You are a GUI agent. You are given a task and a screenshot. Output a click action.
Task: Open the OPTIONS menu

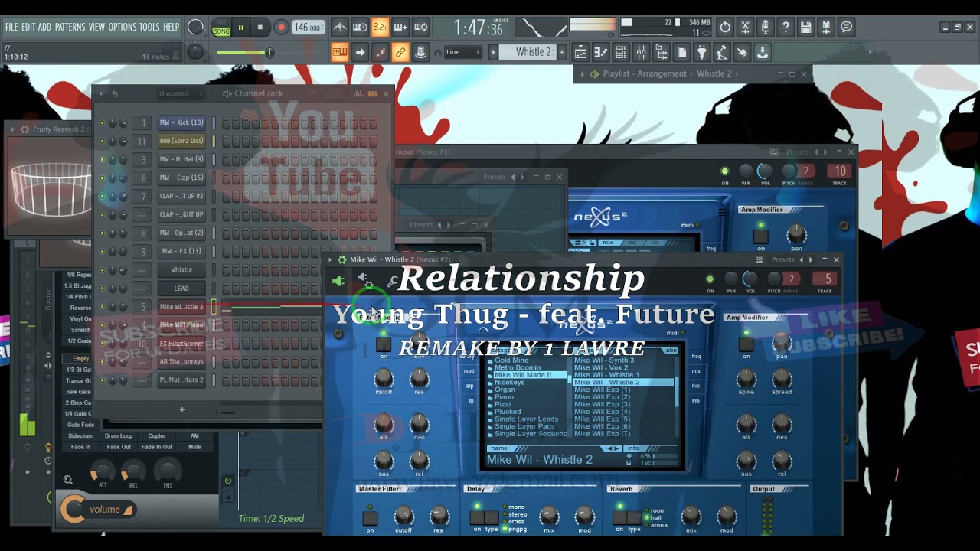(122, 27)
